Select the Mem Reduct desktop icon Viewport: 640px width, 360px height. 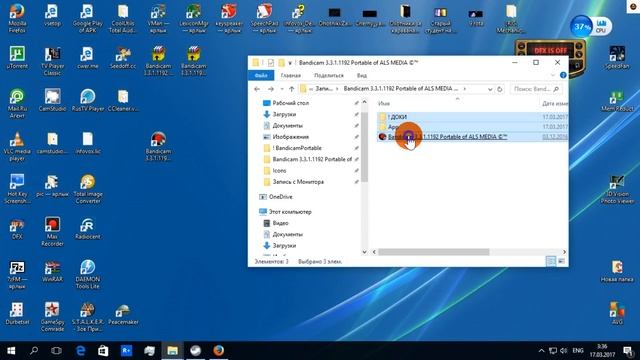pos(617,100)
